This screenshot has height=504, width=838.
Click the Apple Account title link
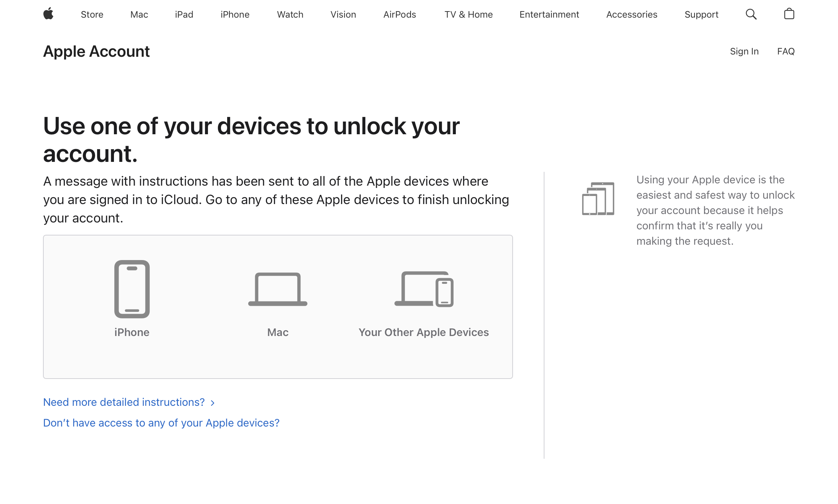pos(96,51)
